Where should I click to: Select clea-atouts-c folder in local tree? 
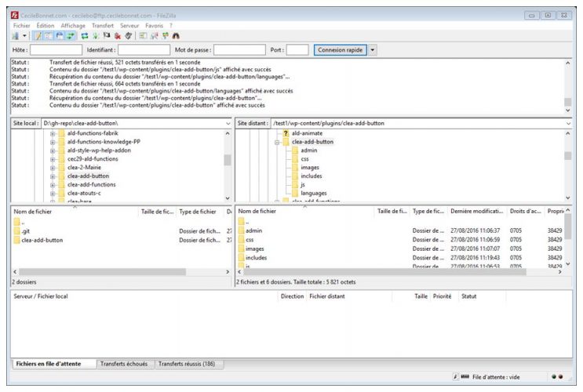coord(84,193)
